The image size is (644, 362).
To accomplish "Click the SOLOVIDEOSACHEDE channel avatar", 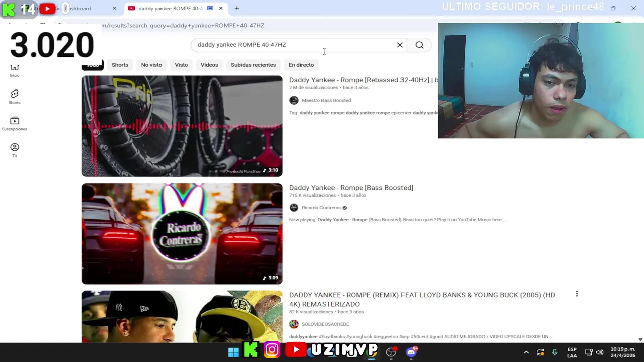I will point(294,324).
